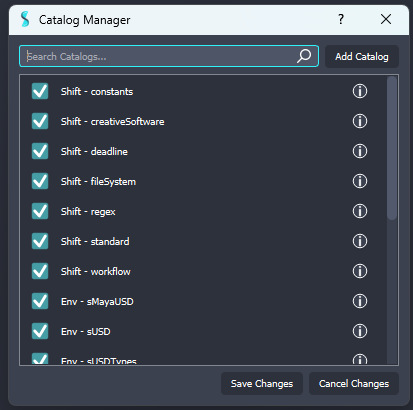Open info for Env - sMayaUSD catalog

(x=360, y=301)
